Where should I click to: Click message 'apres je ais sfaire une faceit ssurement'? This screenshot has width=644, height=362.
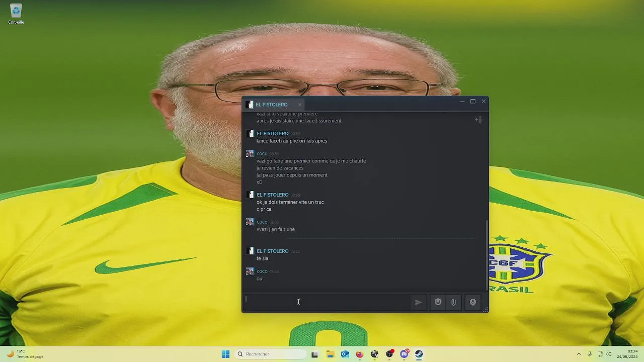299,121
